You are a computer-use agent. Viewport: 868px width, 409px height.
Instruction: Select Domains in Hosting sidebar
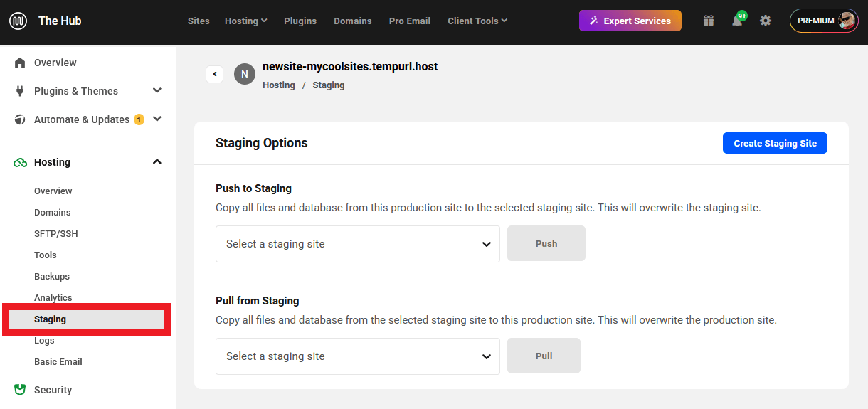[x=53, y=212]
